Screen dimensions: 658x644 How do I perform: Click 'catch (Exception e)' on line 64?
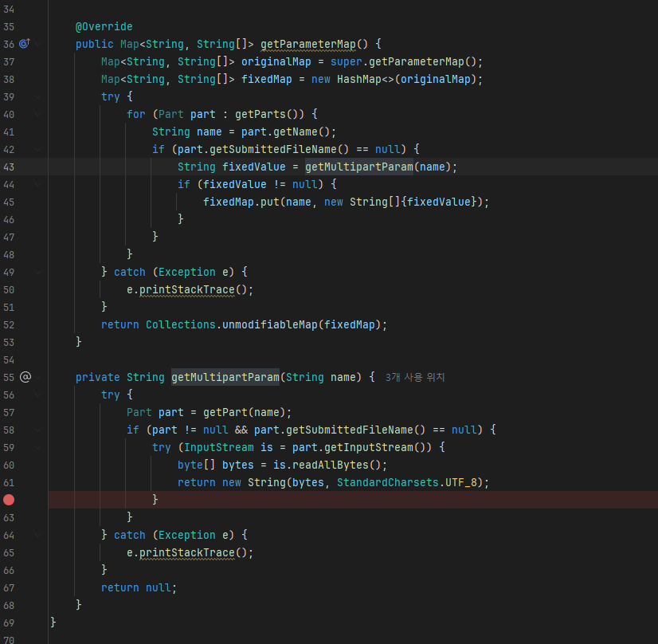point(174,536)
